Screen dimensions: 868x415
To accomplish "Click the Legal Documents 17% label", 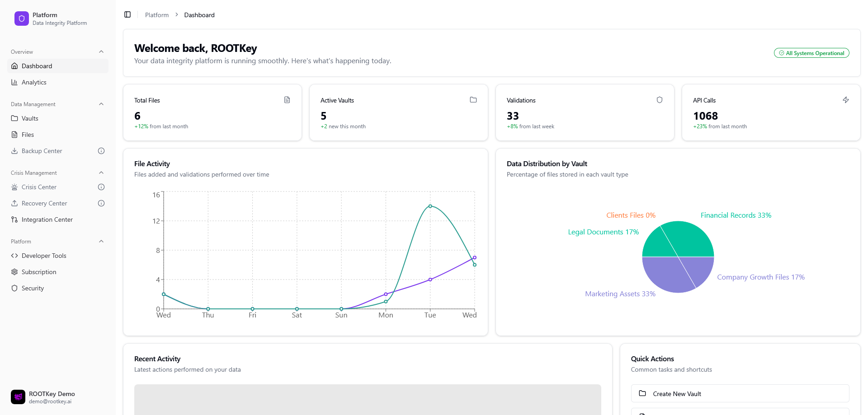I will coord(604,232).
